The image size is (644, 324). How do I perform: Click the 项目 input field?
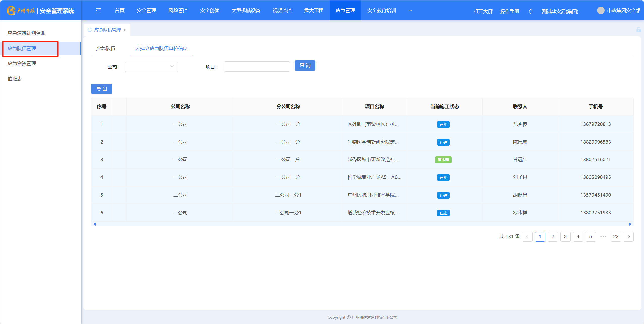tap(257, 67)
